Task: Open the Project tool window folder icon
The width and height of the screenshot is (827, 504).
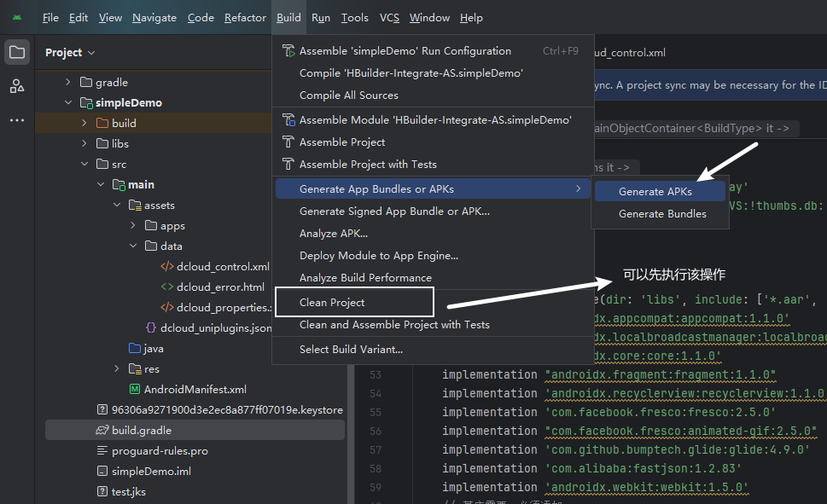Action: (x=17, y=52)
